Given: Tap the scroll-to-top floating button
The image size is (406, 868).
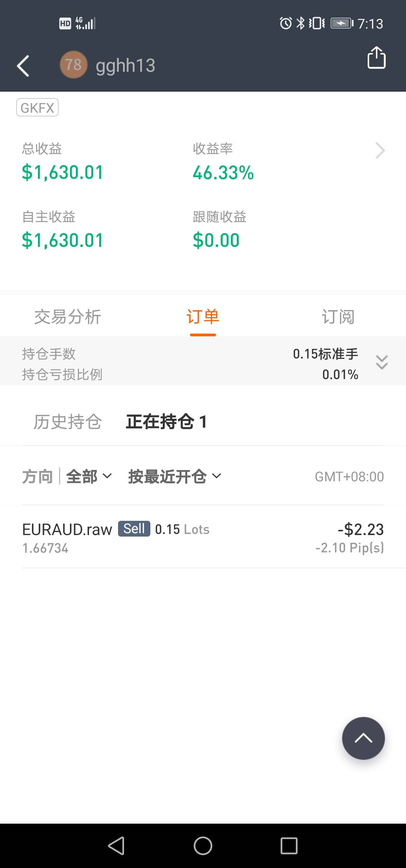Looking at the screenshot, I should [363, 738].
